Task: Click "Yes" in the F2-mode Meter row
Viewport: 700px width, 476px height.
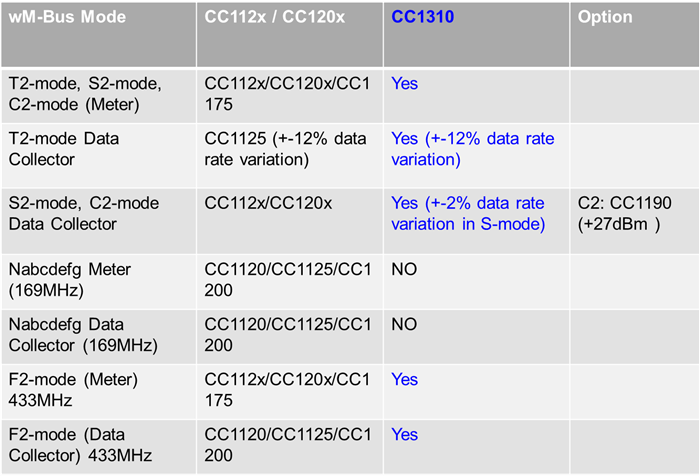Action: [x=405, y=380]
